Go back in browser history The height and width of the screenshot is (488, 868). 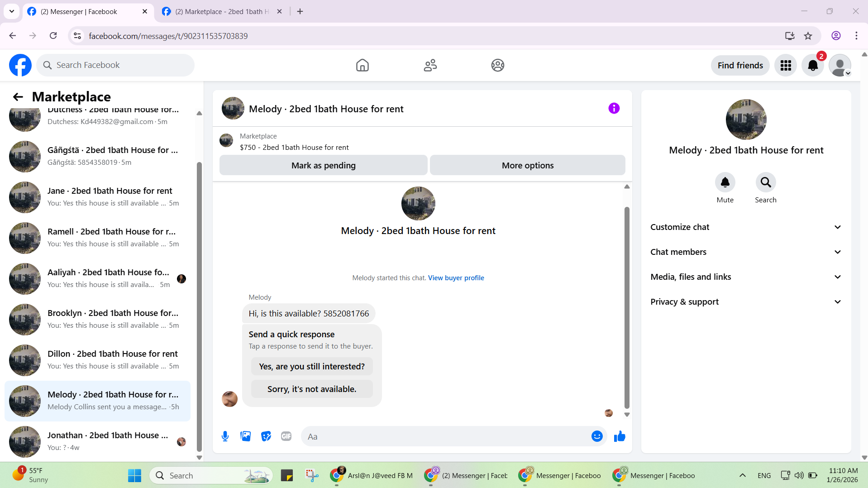click(x=13, y=36)
